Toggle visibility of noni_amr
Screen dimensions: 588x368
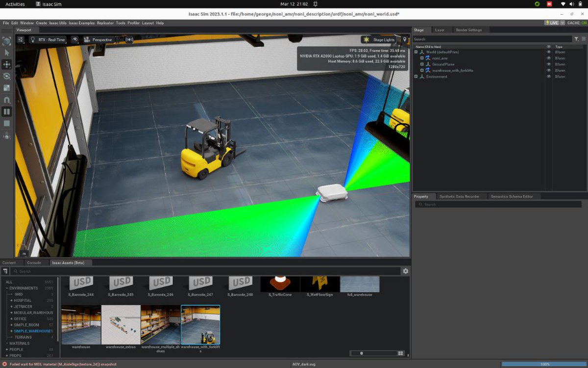(548, 58)
